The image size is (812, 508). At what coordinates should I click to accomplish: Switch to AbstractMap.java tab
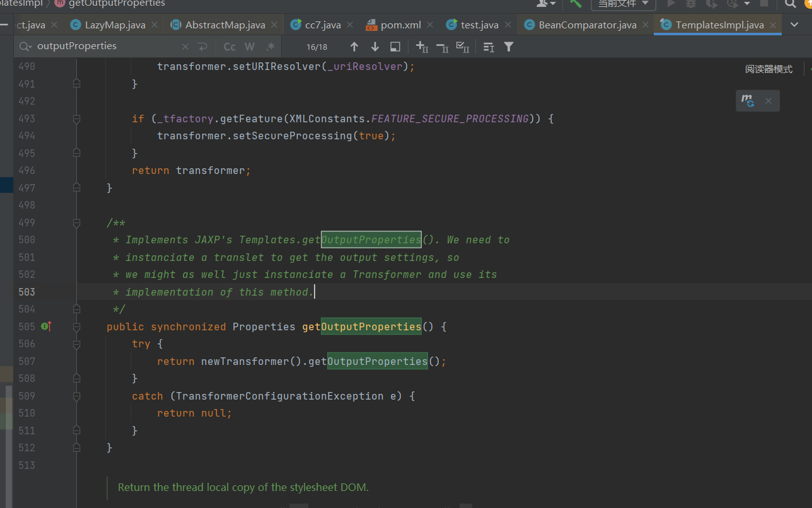coord(225,25)
